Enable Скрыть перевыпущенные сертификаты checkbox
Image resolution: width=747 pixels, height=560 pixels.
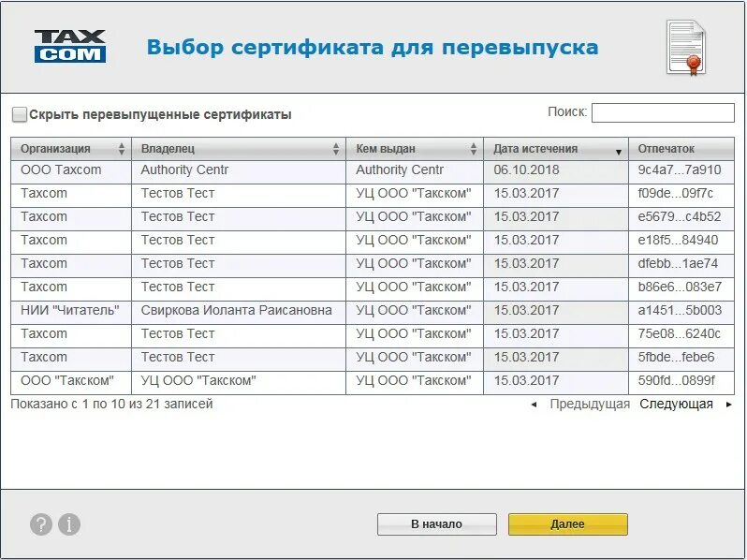[19, 114]
